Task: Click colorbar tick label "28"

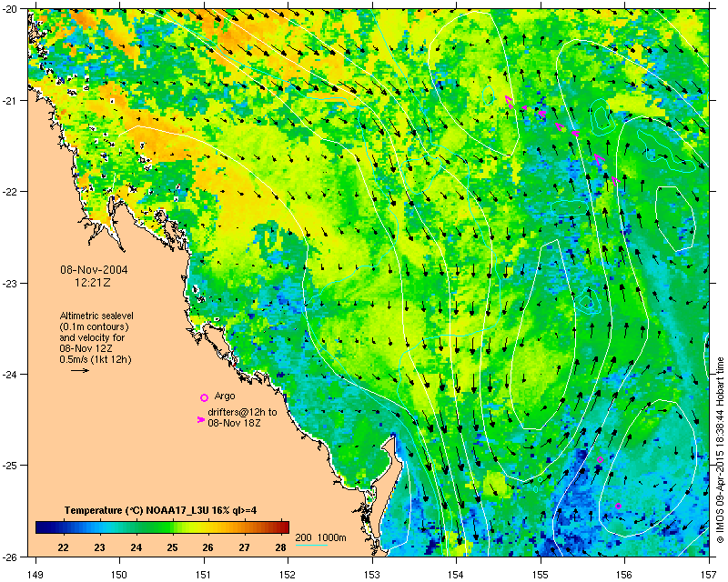Action: pos(280,547)
